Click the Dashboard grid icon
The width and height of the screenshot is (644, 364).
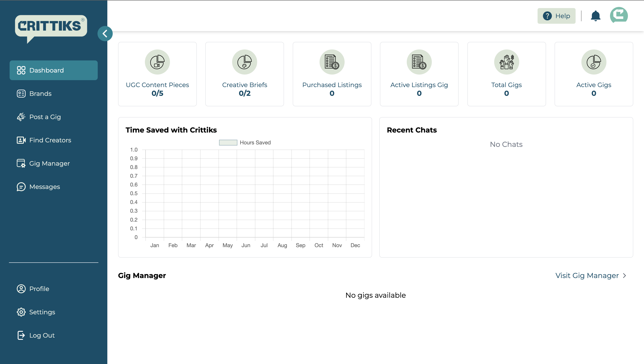(x=21, y=70)
